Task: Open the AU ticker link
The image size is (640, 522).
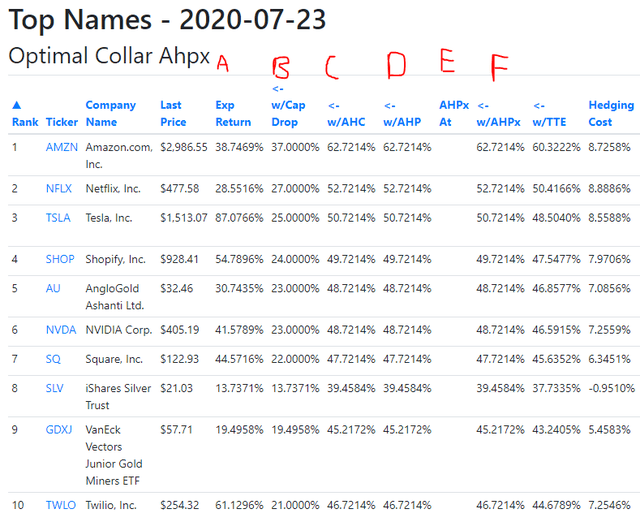Action: point(53,289)
